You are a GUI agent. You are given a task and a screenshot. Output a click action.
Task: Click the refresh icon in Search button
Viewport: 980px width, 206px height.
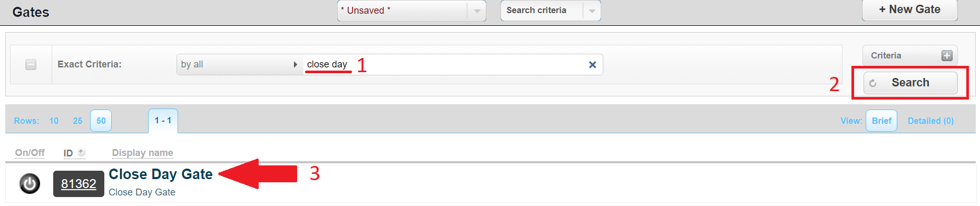pyautogui.click(x=873, y=83)
